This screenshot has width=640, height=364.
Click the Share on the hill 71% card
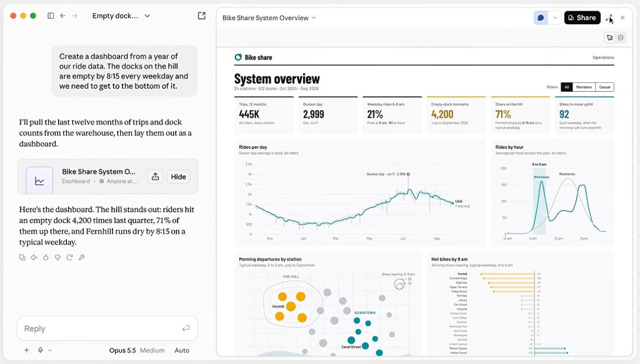click(520, 115)
